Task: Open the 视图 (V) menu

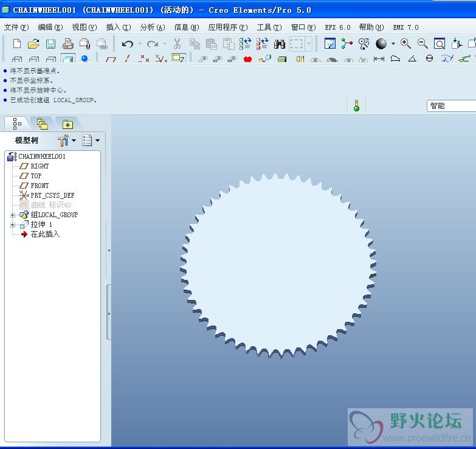Action: tap(84, 27)
